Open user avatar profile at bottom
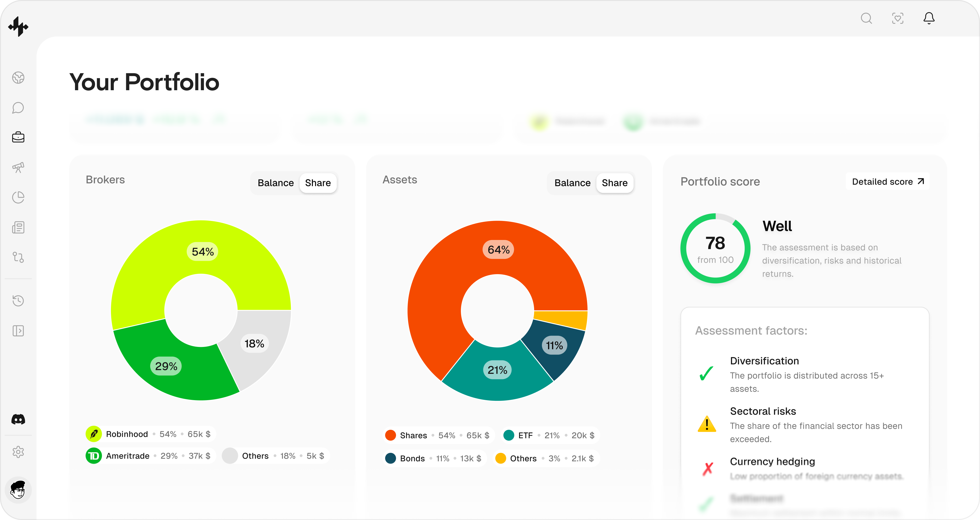Image resolution: width=980 pixels, height=520 pixels. coord(18,490)
